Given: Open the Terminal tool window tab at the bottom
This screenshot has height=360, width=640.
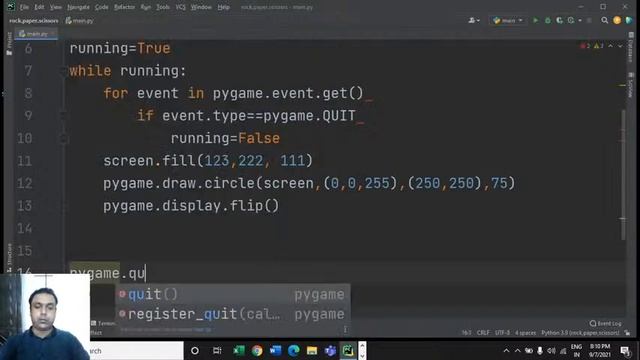Looking at the screenshot, I should (103, 323).
